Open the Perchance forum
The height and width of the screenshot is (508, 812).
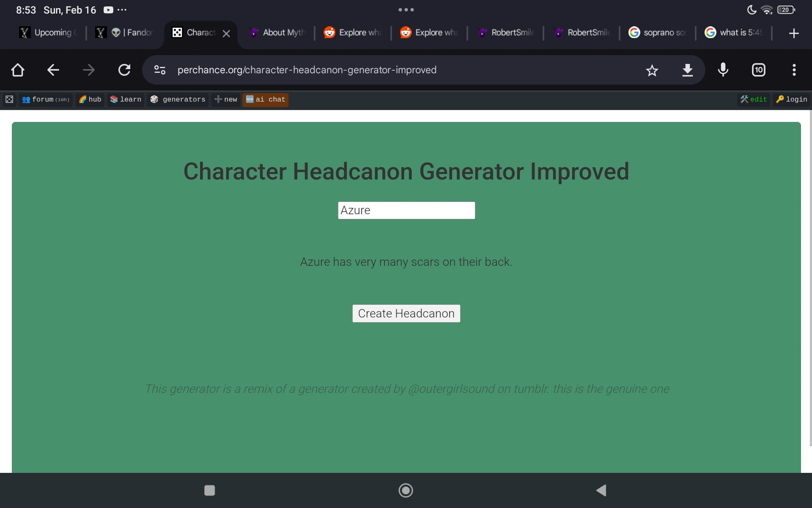click(x=45, y=99)
